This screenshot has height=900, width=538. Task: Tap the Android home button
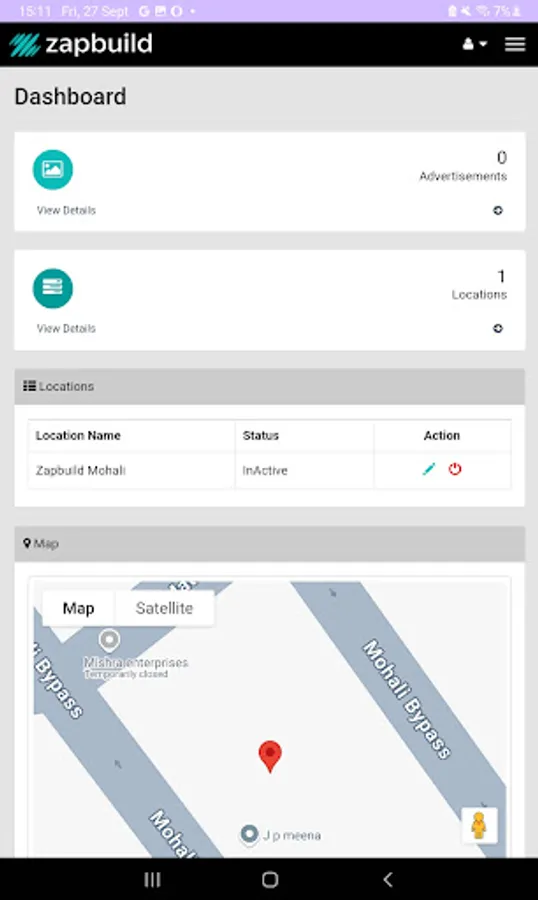point(270,879)
